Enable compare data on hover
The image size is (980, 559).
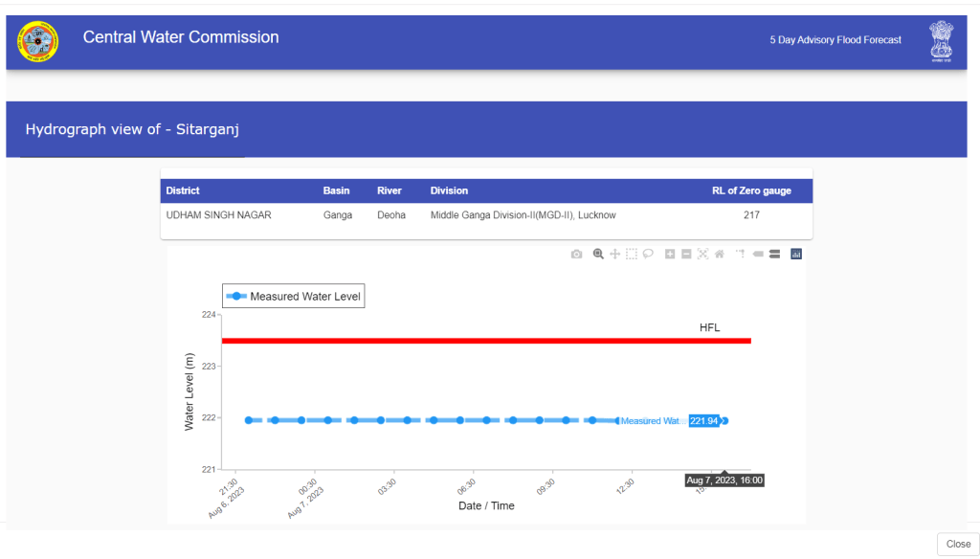pyautogui.click(x=774, y=254)
